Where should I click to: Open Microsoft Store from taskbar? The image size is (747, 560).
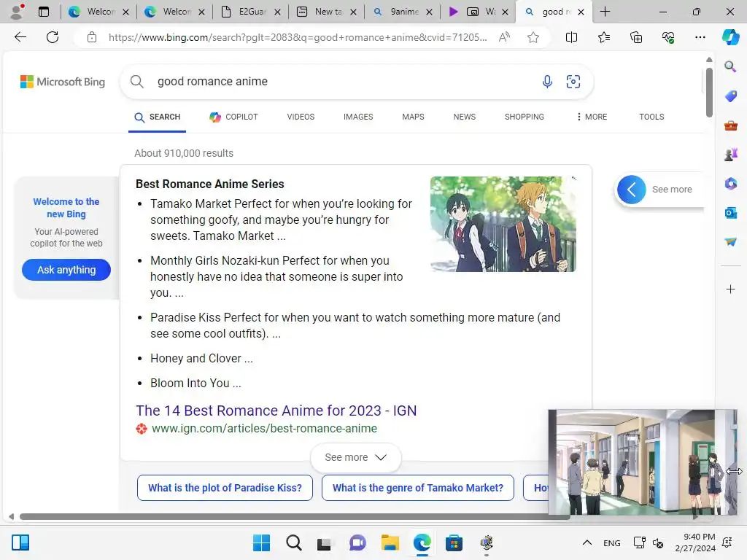pyautogui.click(x=454, y=542)
